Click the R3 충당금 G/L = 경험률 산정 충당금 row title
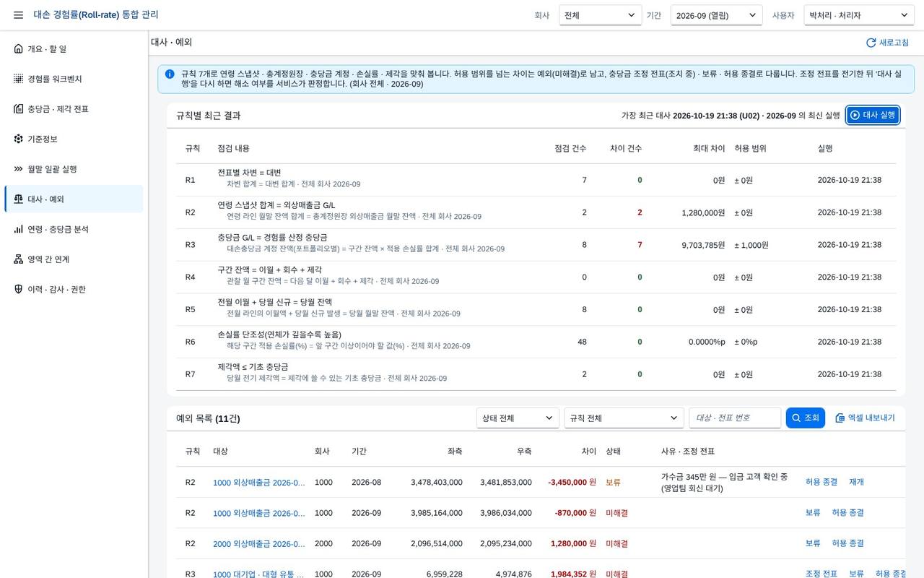The image size is (924, 578). pos(272,237)
